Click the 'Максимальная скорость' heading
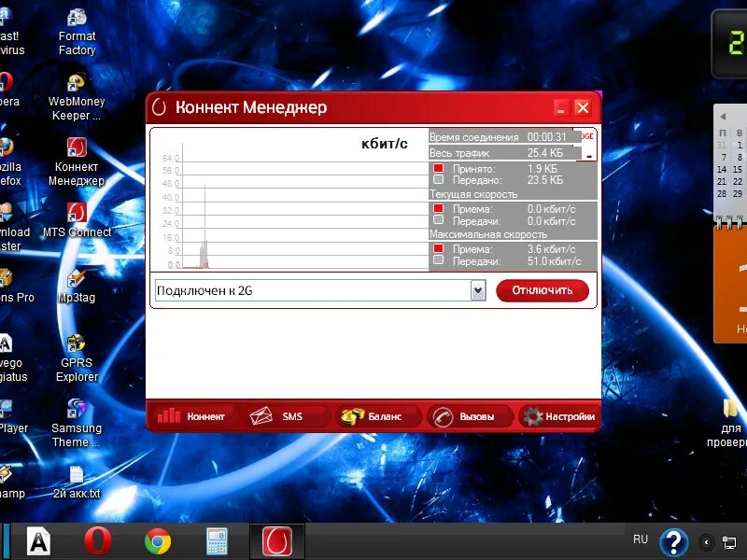Screen dimensions: 747x560 point(488,234)
